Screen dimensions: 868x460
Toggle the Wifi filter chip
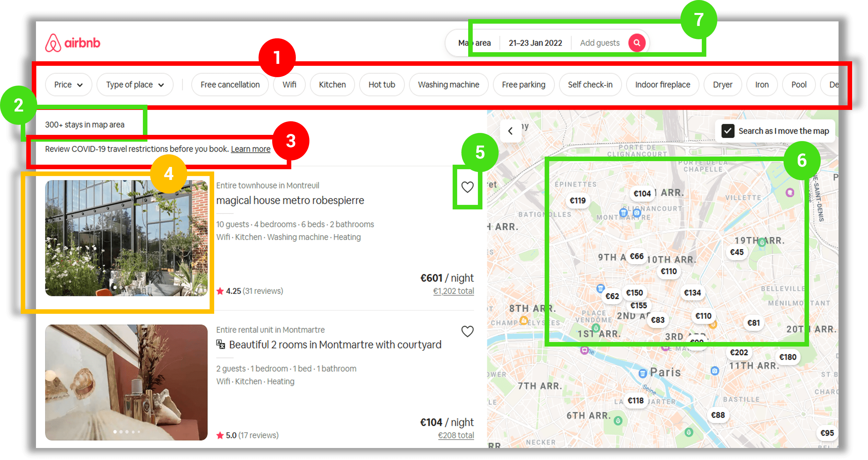point(289,85)
